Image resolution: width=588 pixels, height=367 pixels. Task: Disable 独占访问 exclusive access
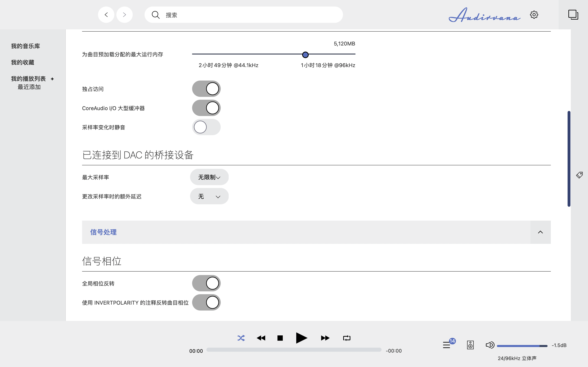(206, 89)
